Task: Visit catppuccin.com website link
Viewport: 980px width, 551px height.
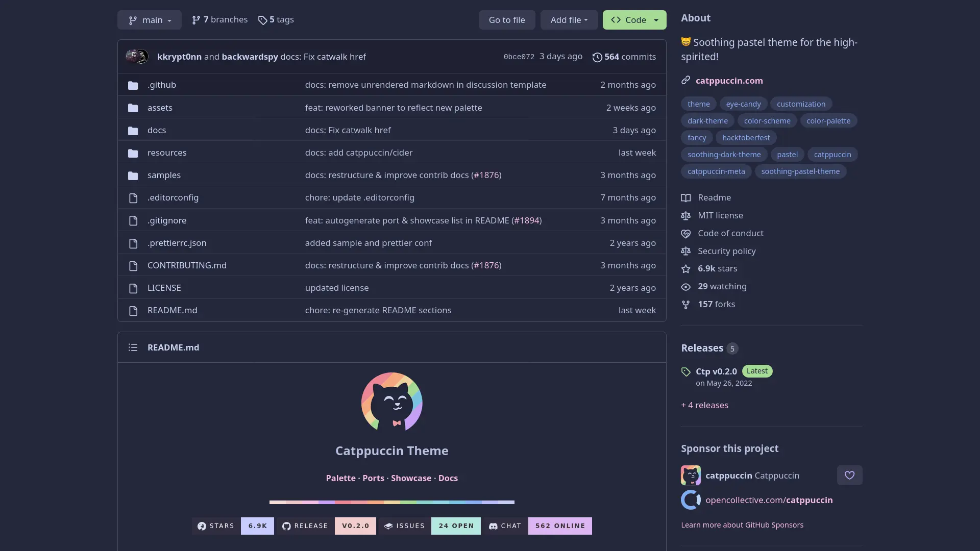Action: 729,81
